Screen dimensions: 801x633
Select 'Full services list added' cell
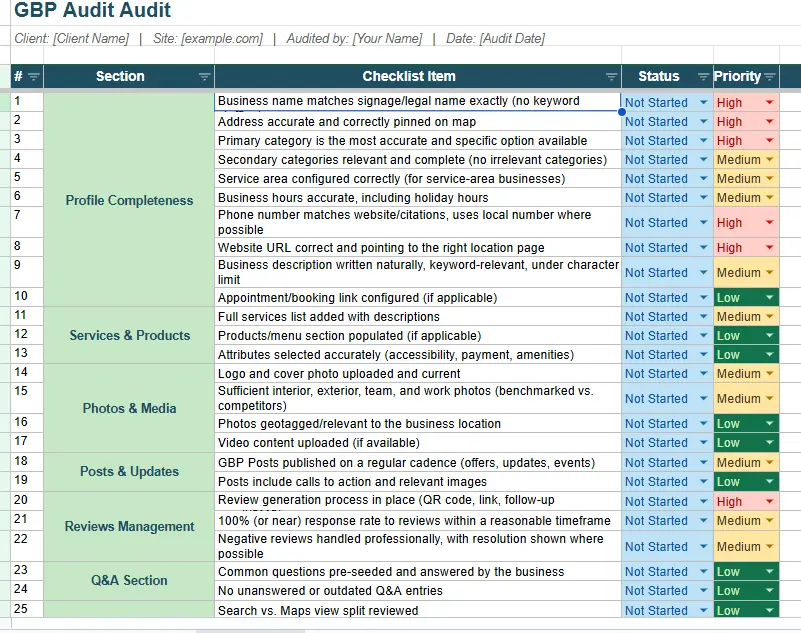417,316
